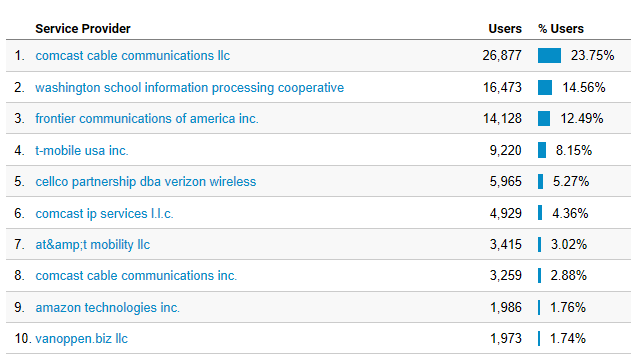Click the 26,877 users value
The width and height of the screenshot is (631, 360).
point(502,56)
